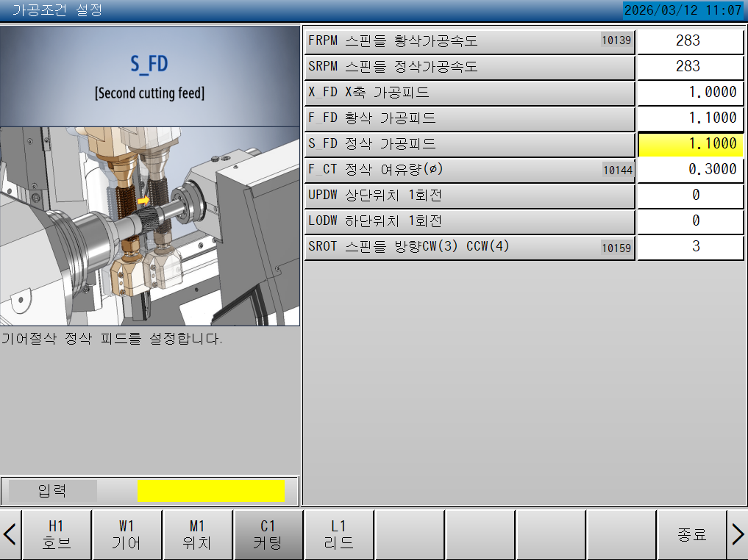
Task: Switch to the M1 위치 tab
Action: click(198, 534)
